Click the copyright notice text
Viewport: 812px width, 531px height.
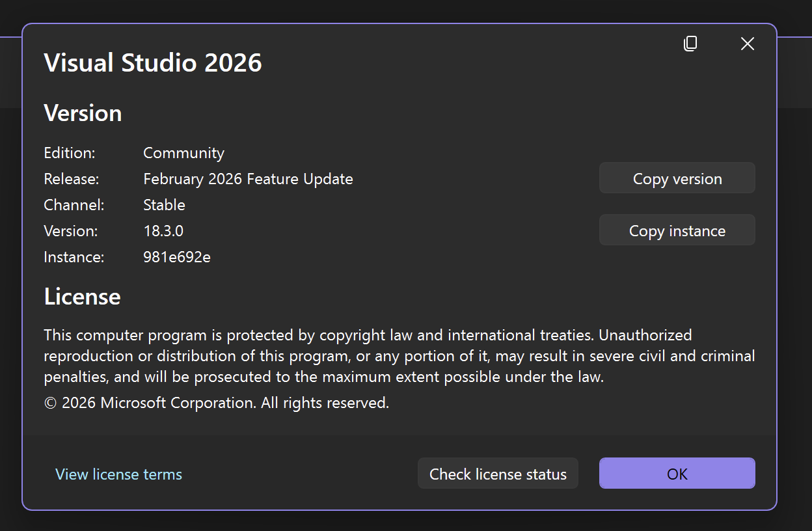click(x=215, y=402)
